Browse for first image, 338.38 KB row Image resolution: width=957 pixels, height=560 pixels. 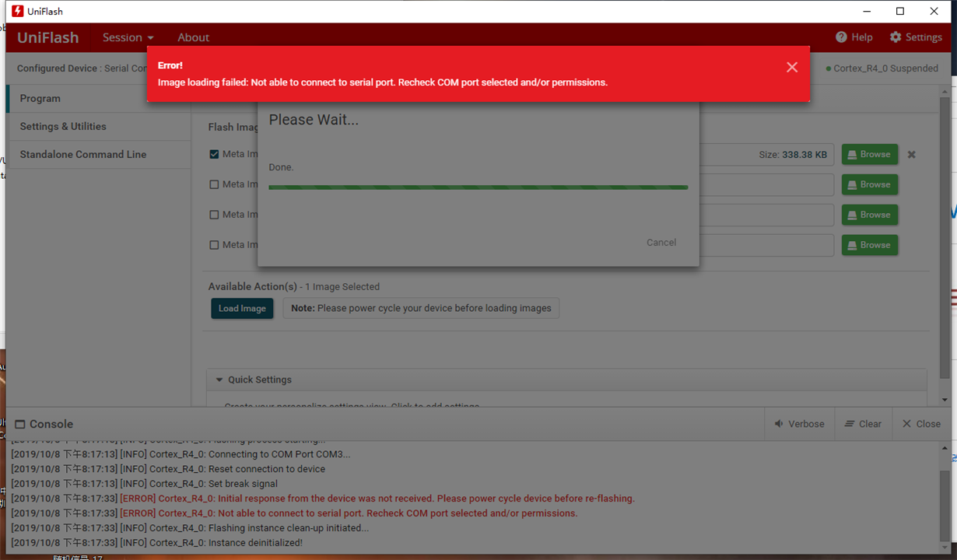point(869,154)
